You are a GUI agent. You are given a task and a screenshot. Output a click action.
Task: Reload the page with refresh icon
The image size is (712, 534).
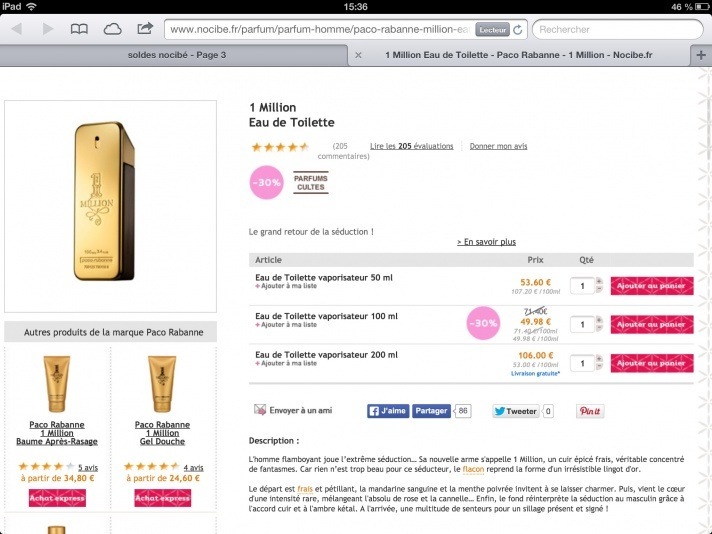(x=518, y=30)
